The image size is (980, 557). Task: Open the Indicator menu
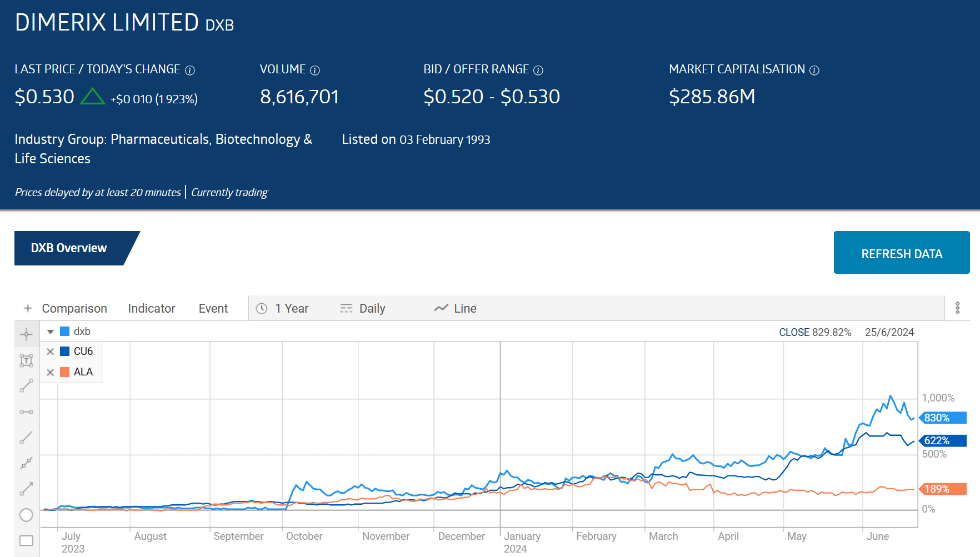(152, 308)
